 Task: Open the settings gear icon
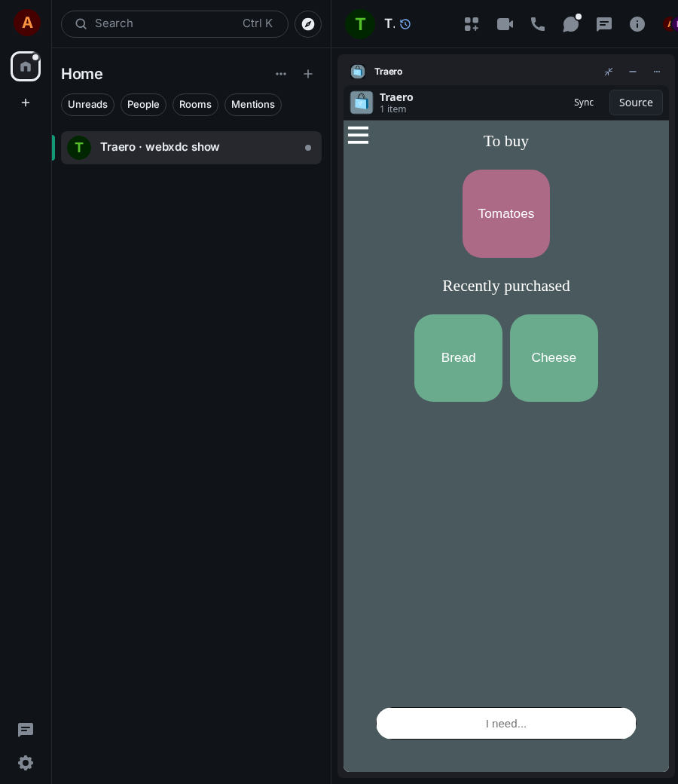(x=26, y=762)
